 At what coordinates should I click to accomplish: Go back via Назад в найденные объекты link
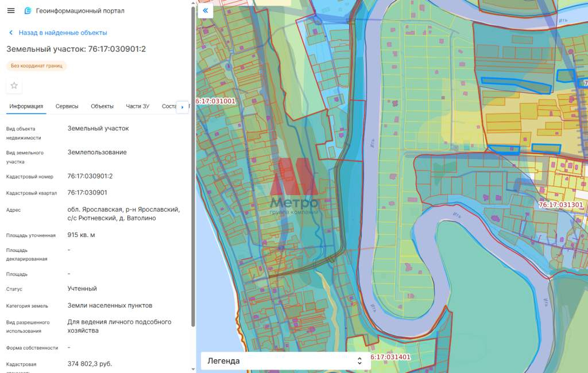pos(63,33)
